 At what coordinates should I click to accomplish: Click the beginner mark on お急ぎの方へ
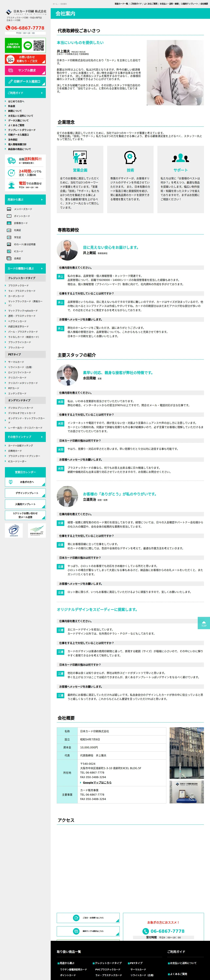coord(11,482)
